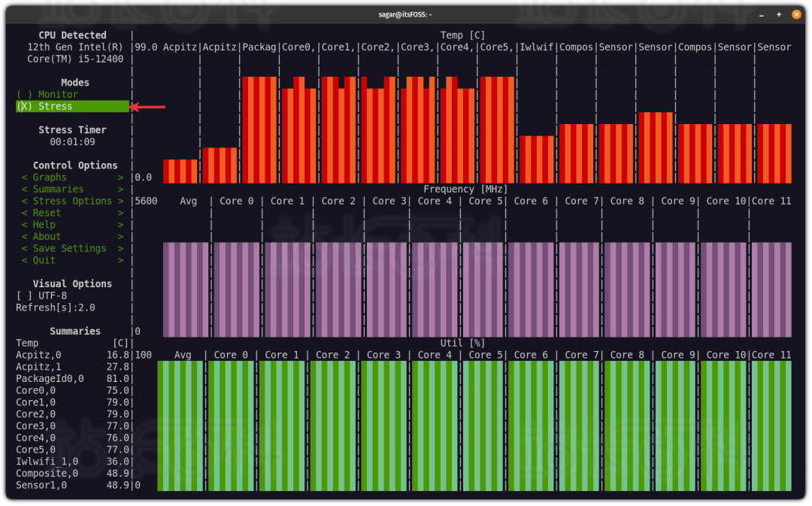This screenshot has height=506, width=812.
Task: Close the terminal window
Action: tap(795, 14)
